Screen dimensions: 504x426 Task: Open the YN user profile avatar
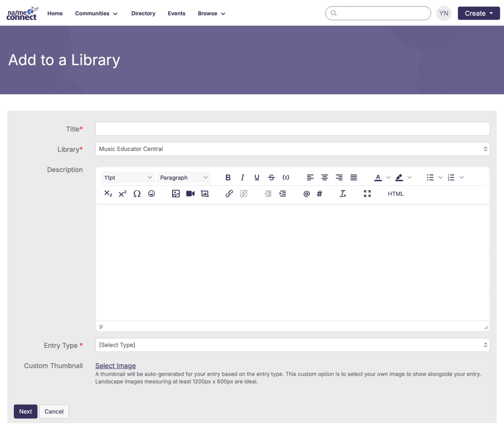click(444, 13)
